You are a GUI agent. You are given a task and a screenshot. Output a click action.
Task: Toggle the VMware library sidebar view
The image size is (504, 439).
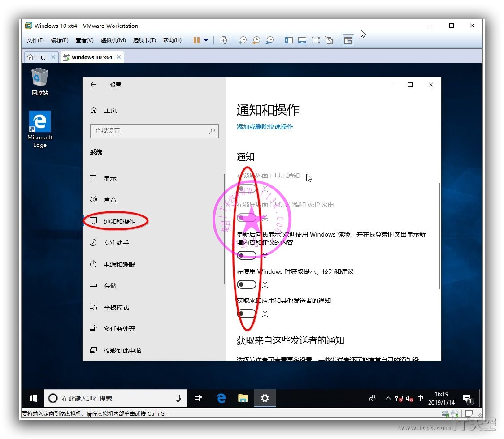289,40
